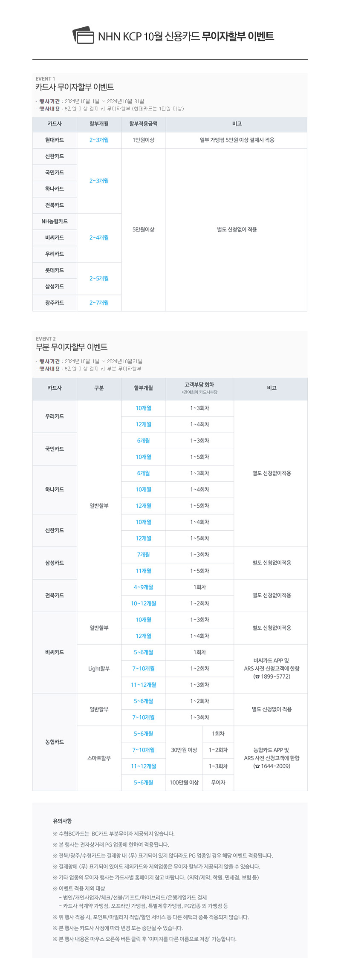Select the 현대카드 row in the first table
The height and width of the screenshot is (980, 341).
(x=170, y=140)
